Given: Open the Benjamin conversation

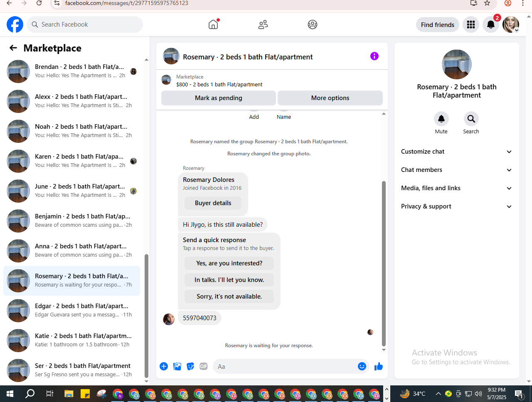Looking at the screenshot, I should [x=71, y=221].
